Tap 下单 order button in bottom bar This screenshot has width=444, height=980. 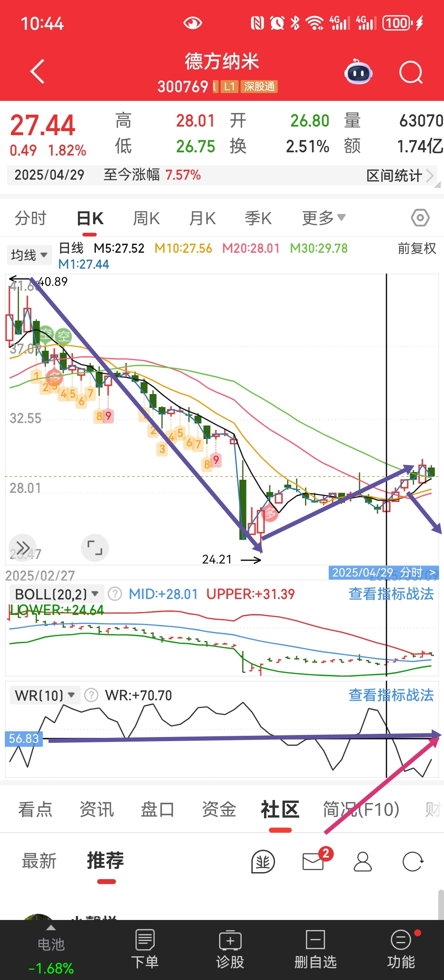(145, 949)
